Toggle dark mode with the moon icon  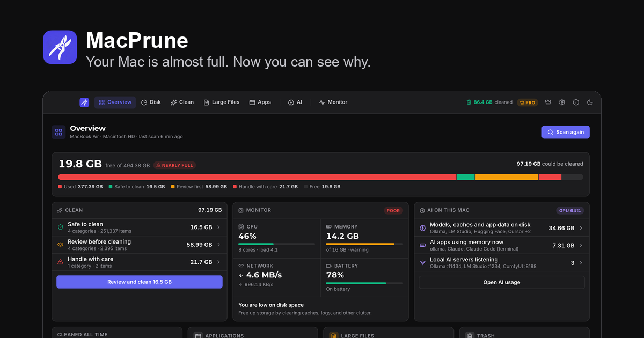(590, 102)
